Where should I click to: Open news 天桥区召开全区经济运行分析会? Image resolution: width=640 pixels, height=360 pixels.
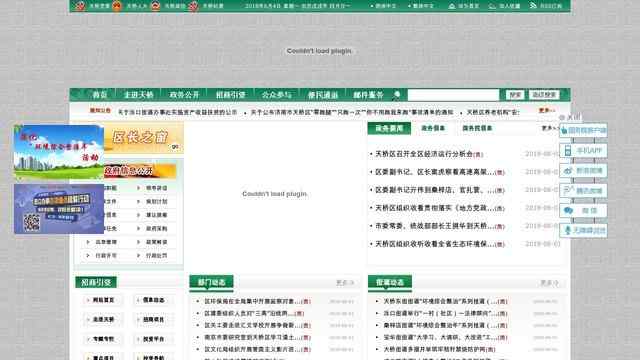424,154
